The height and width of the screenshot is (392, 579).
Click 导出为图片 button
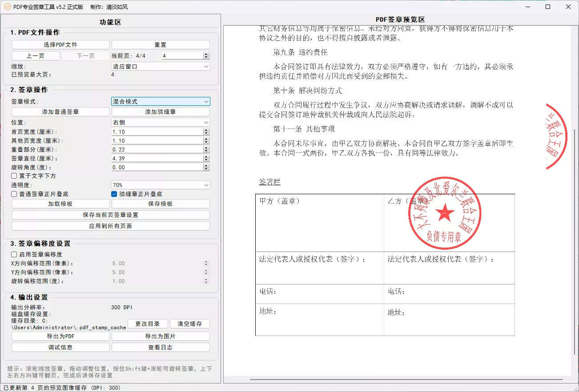coord(161,336)
